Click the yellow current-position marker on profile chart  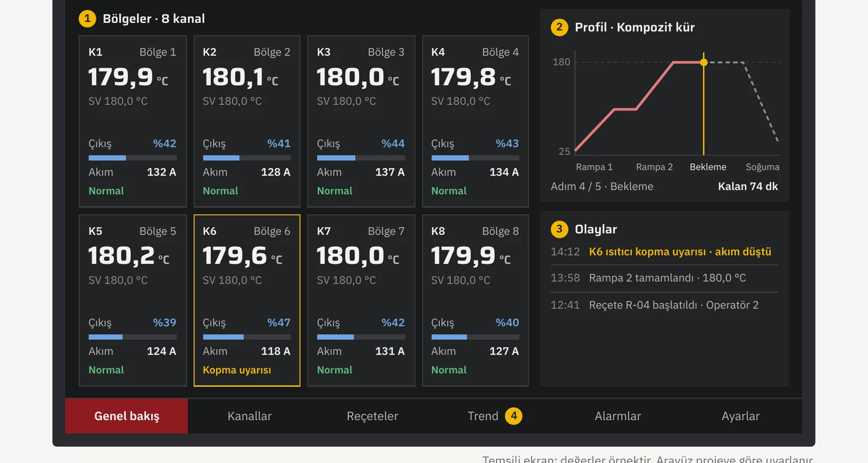[704, 62]
